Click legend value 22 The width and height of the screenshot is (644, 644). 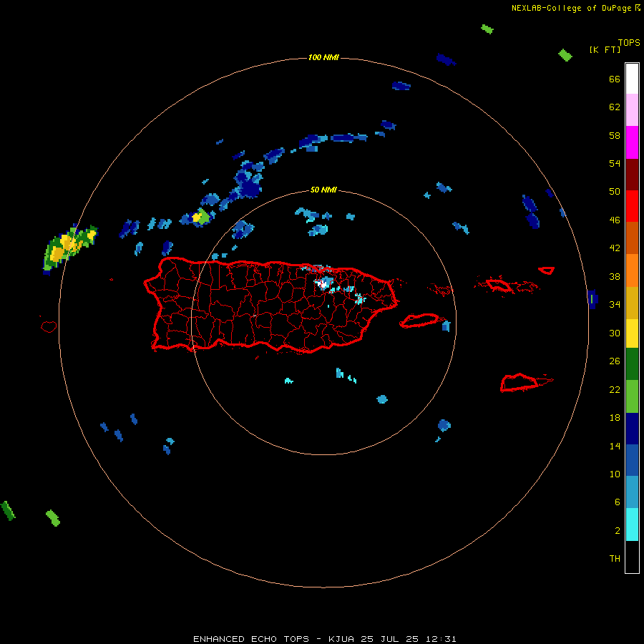tap(615, 389)
